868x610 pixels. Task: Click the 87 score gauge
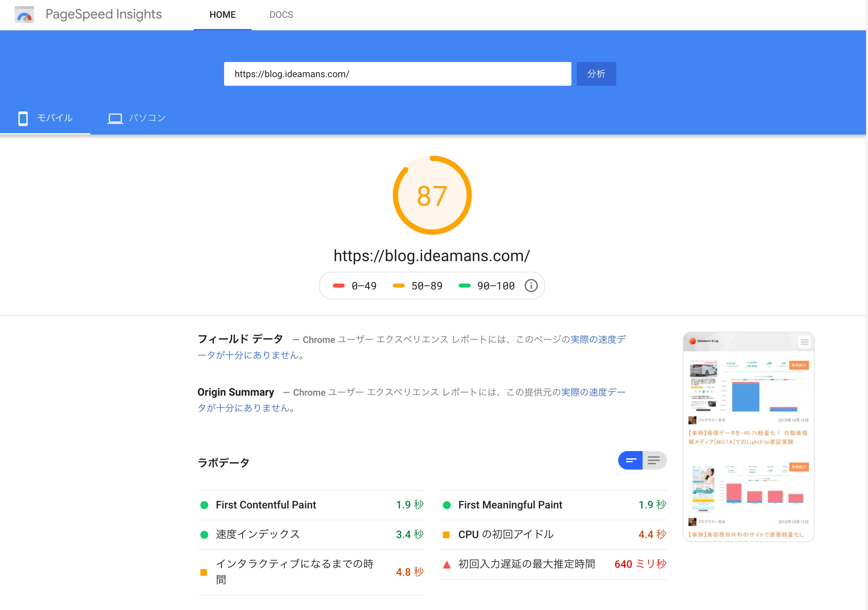tap(432, 195)
